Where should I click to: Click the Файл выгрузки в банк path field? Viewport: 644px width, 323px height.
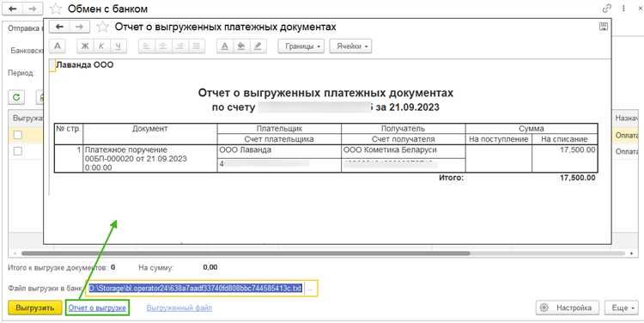pos(197,289)
